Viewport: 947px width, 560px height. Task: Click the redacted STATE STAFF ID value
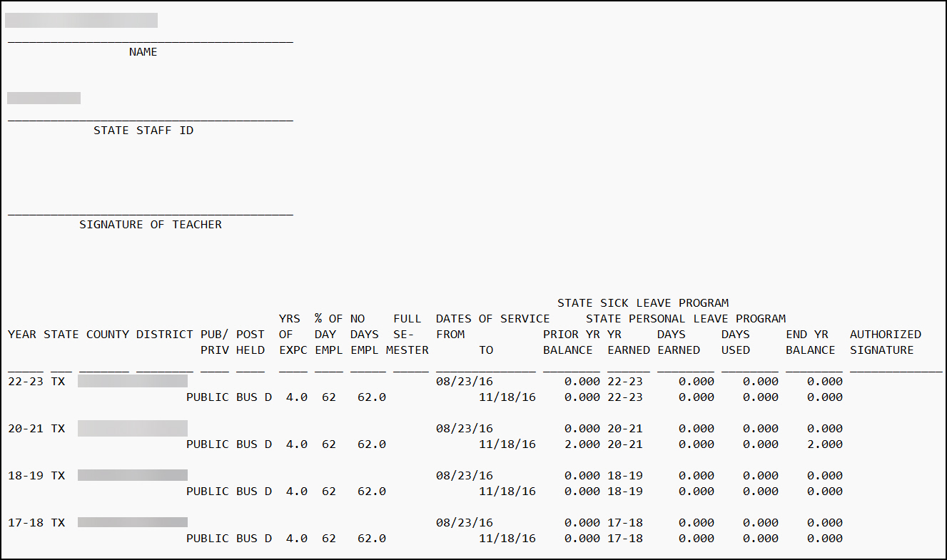click(44, 98)
